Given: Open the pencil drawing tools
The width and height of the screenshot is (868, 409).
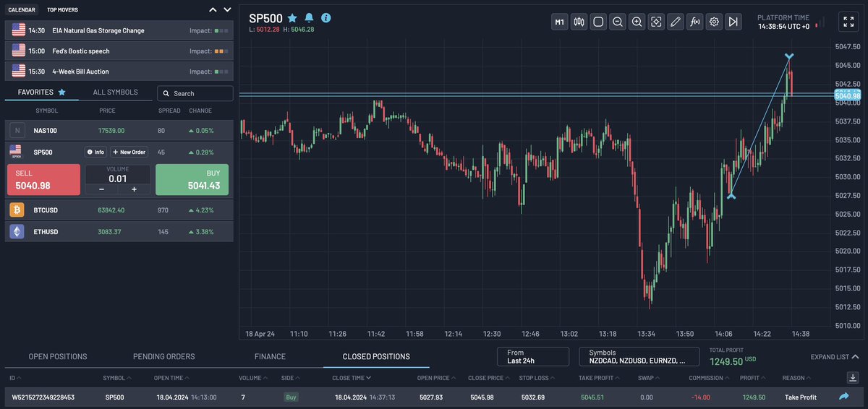Looking at the screenshot, I should [676, 22].
